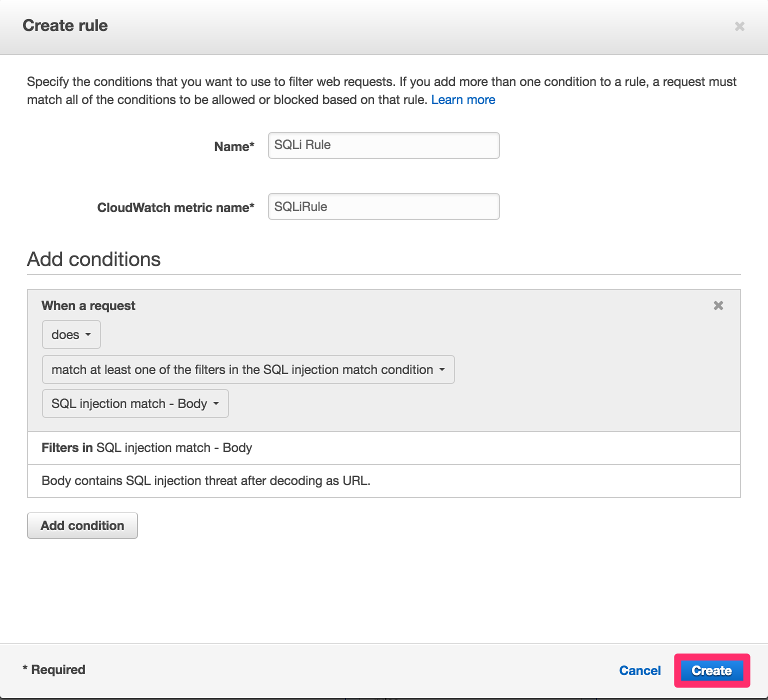768x700 pixels.
Task: Close the Create rule dialog
Action: click(x=739, y=26)
